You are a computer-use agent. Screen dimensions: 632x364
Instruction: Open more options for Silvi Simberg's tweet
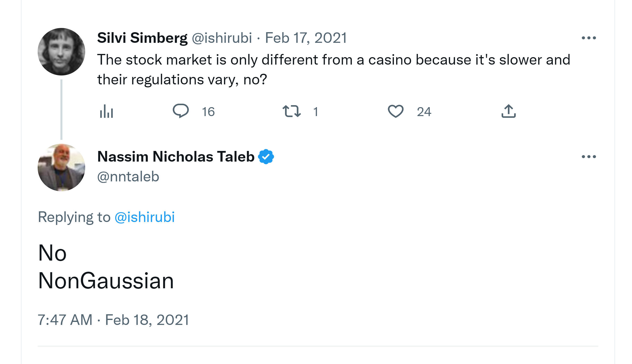[x=588, y=38]
